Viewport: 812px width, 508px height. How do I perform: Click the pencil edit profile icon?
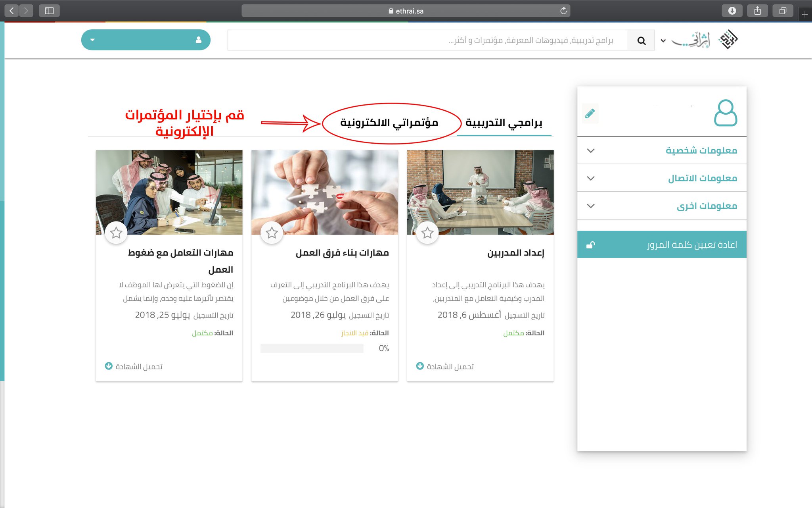(x=590, y=114)
